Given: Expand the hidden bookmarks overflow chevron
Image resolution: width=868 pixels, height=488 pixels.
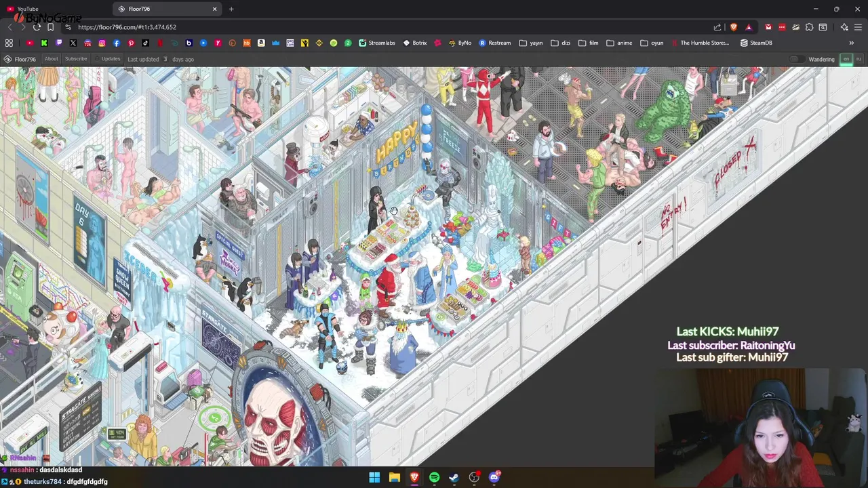Looking at the screenshot, I should pyautogui.click(x=851, y=43).
